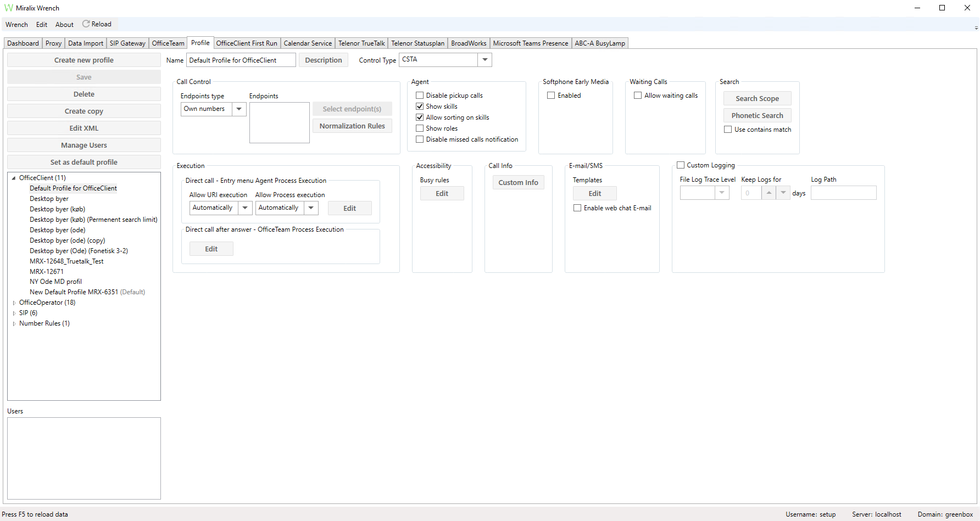Open the File Log Trace Level dropdown
Image resolution: width=980 pixels, height=521 pixels.
(x=722, y=193)
